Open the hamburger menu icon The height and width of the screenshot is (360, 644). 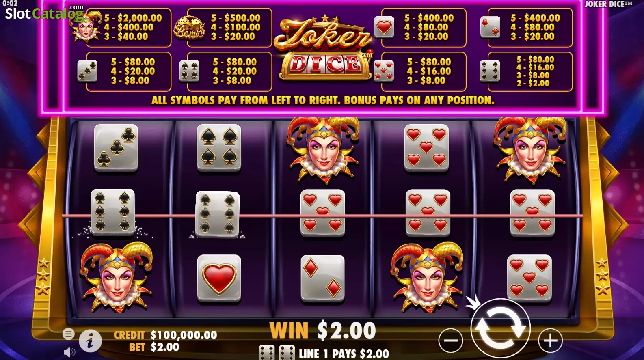click(68, 334)
